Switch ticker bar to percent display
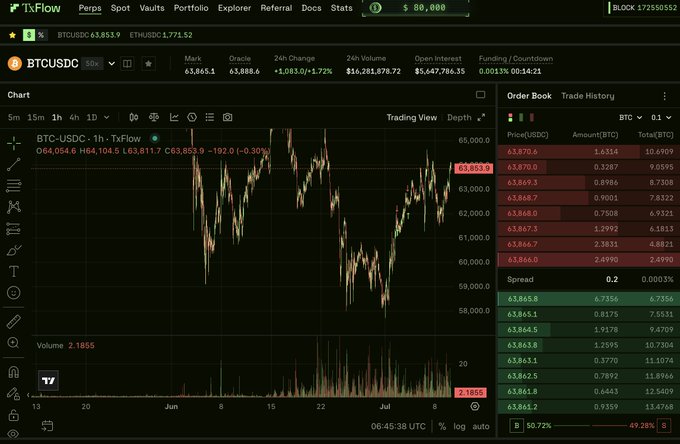The image size is (680, 444). click(41, 35)
